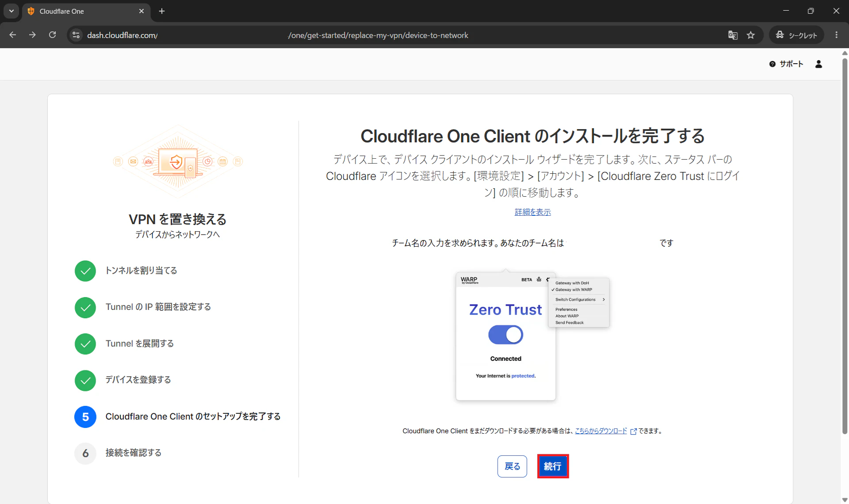The height and width of the screenshot is (504, 849).
Task: Click the translate page icon
Action: tap(733, 35)
